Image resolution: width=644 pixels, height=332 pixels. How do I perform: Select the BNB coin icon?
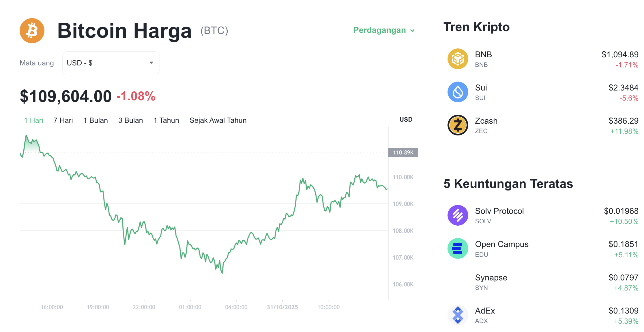click(458, 59)
